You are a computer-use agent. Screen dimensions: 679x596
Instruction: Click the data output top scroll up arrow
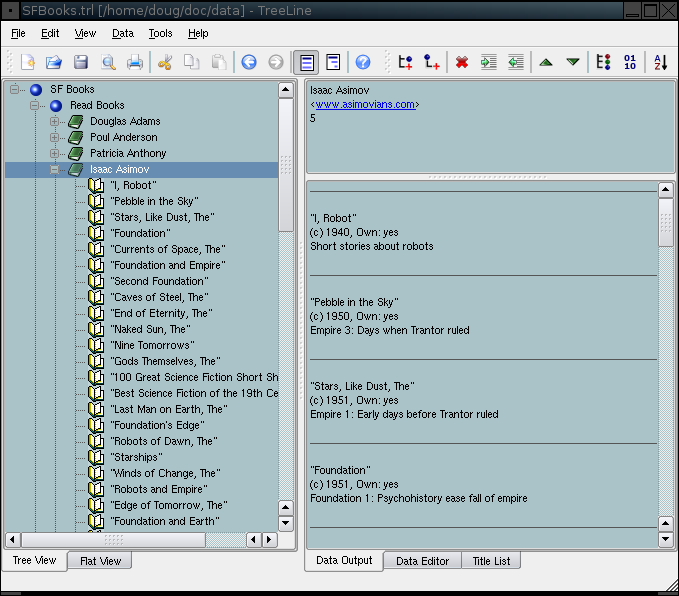[x=665, y=190]
